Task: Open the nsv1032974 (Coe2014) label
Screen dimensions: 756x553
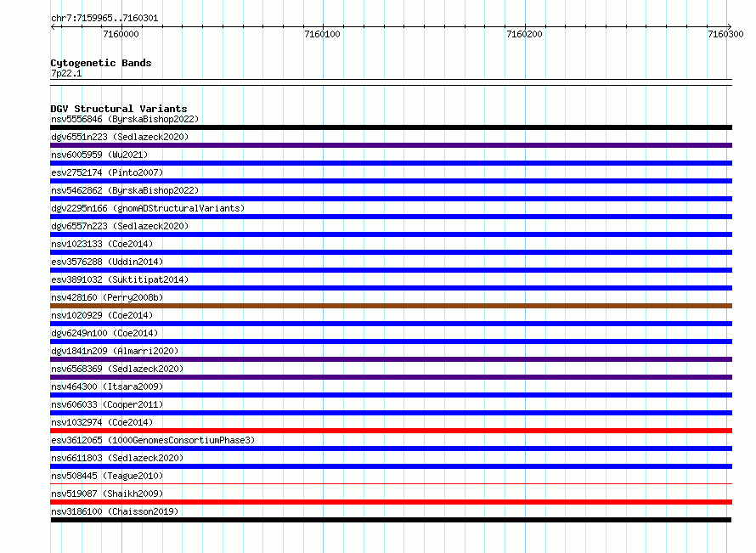Action: 102,422
